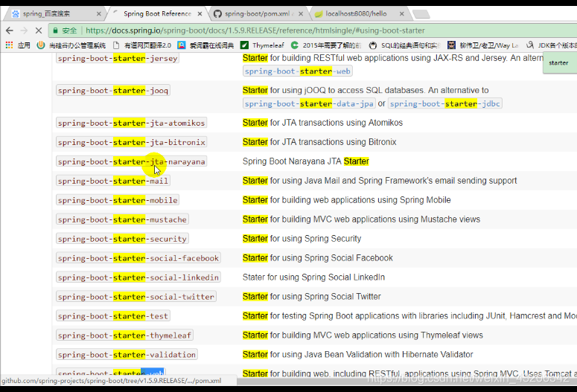Screen dimensions: 577x392
Task: Select spring-boot-starter-jooq text
Action: 113,91
